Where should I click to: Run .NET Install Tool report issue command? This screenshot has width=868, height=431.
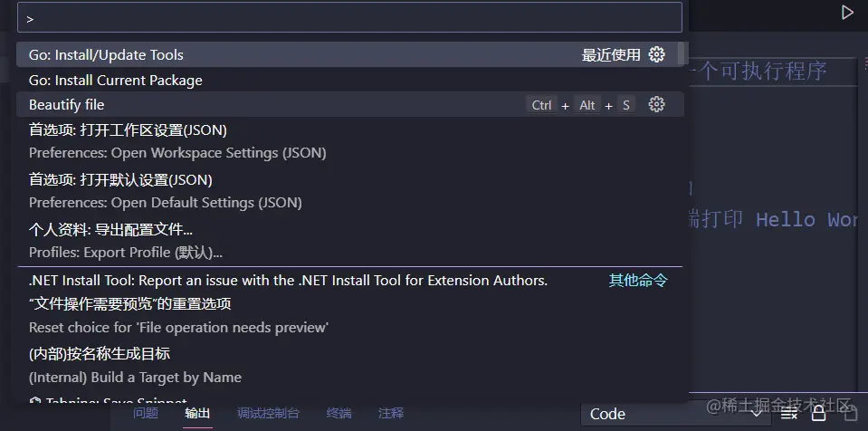click(x=350, y=281)
